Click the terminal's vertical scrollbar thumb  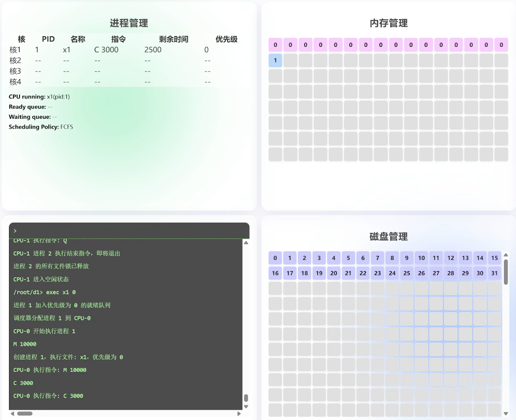pyautogui.click(x=246, y=398)
